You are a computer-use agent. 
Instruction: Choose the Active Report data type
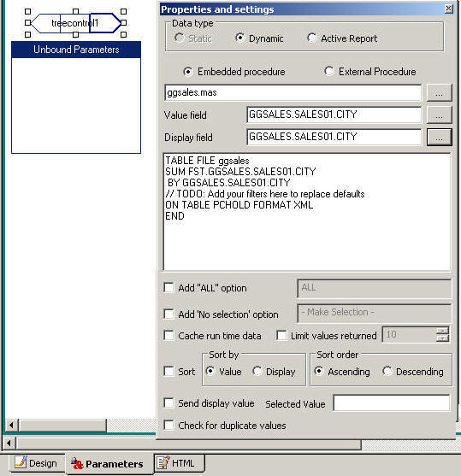(312, 38)
